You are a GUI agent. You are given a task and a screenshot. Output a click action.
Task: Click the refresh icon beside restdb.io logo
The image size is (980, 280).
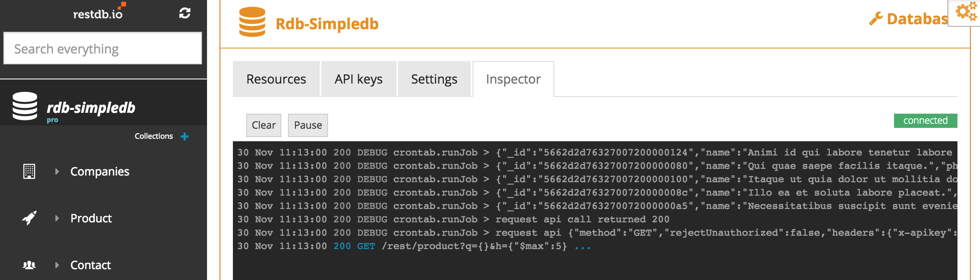tap(185, 13)
